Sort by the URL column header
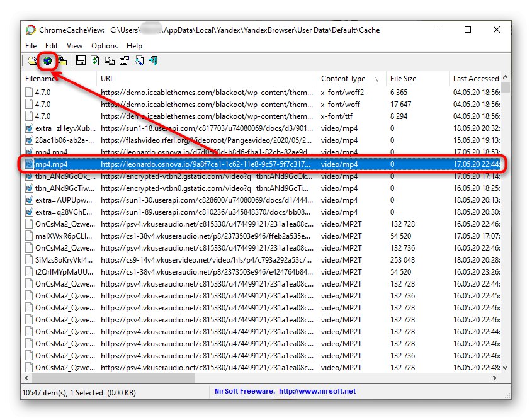 click(207, 78)
